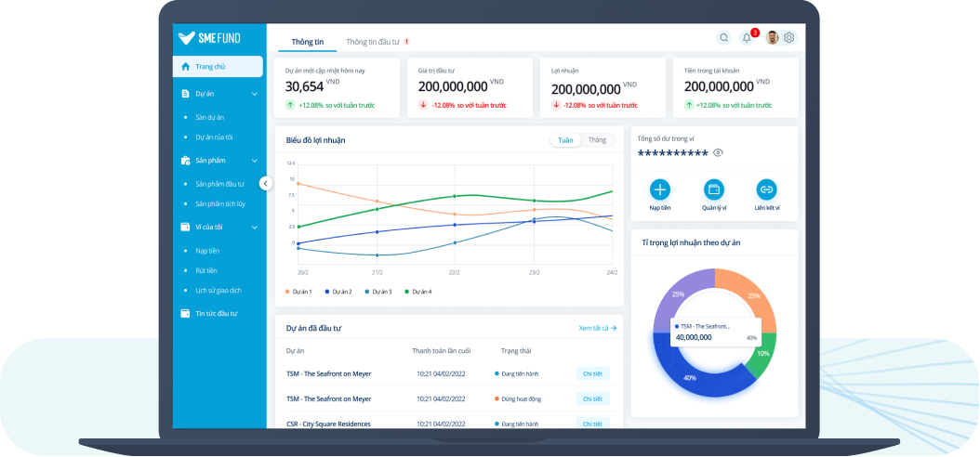Click the Liên kết ví link icon
The width and height of the screenshot is (980, 457).
tap(766, 189)
